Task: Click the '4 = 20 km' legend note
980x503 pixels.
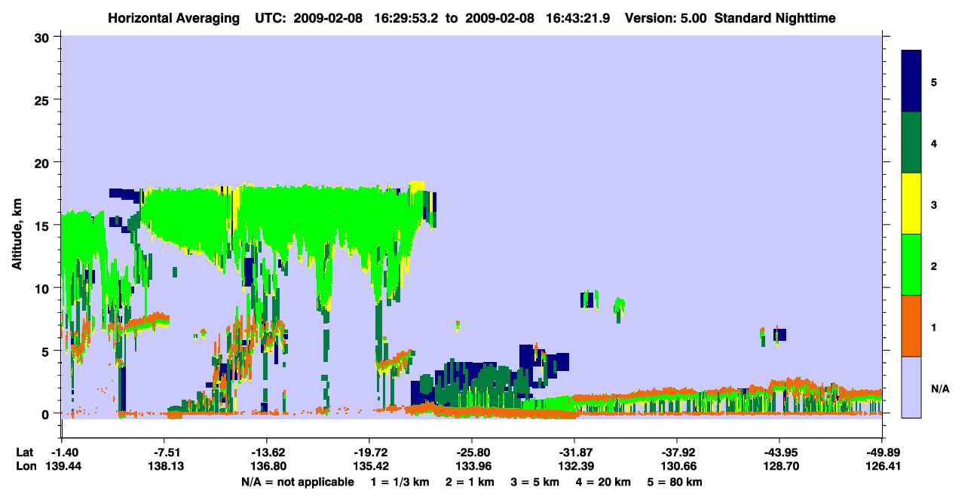Action: tap(604, 482)
